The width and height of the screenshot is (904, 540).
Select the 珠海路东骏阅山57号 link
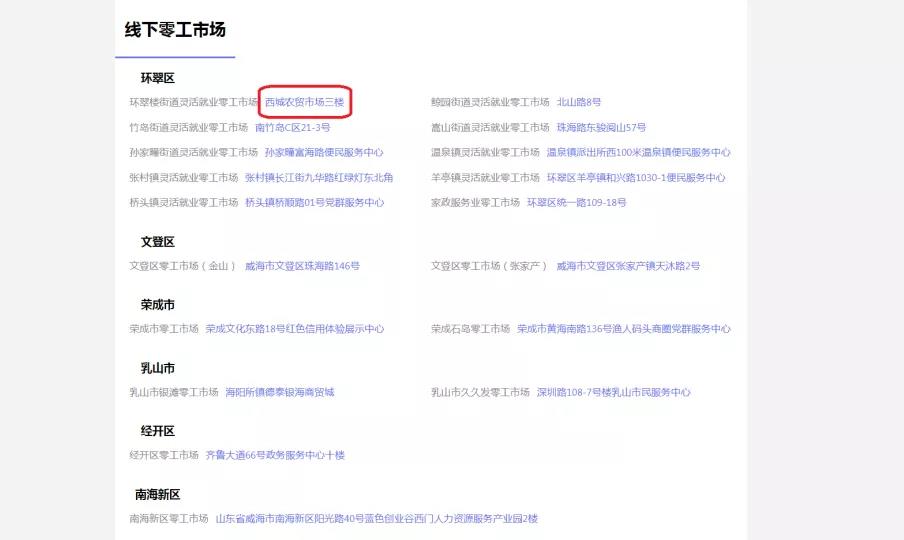point(601,128)
